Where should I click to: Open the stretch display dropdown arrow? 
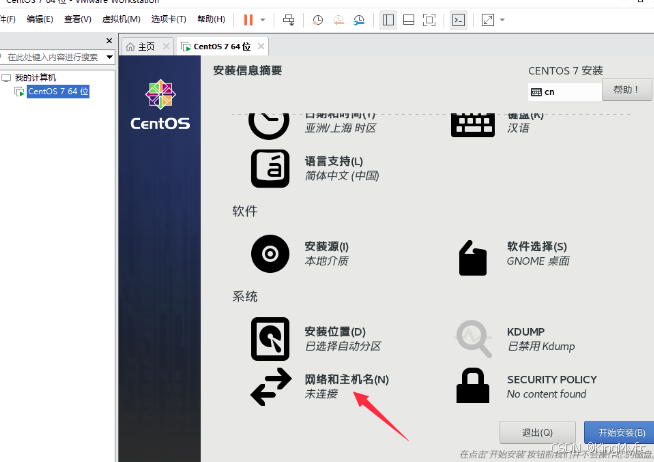502,20
